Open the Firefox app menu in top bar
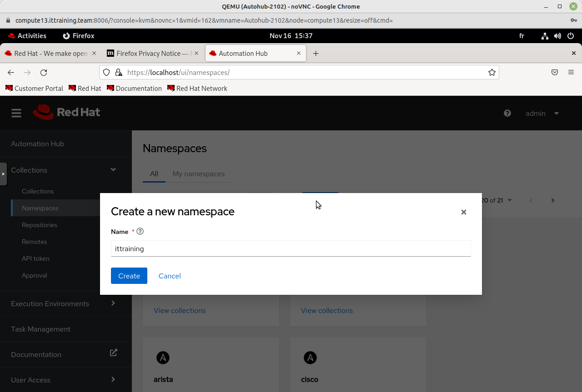 click(78, 35)
